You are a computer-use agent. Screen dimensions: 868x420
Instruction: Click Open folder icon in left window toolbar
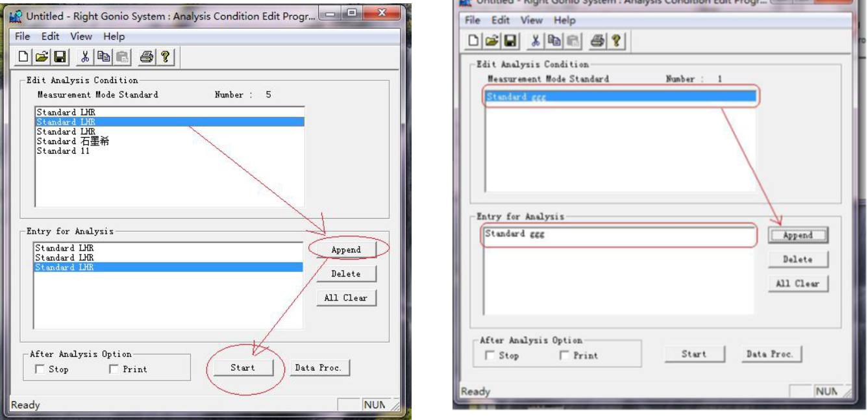[x=42, y=57]
